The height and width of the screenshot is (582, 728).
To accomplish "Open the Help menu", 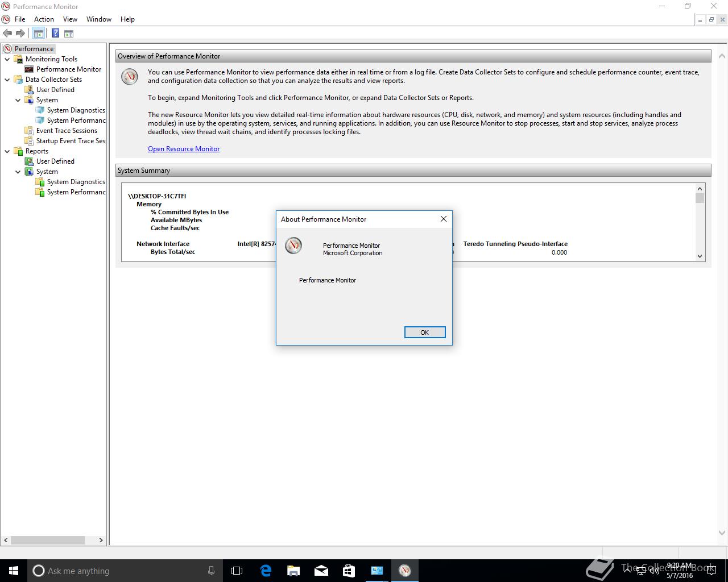I will [127, 19].
